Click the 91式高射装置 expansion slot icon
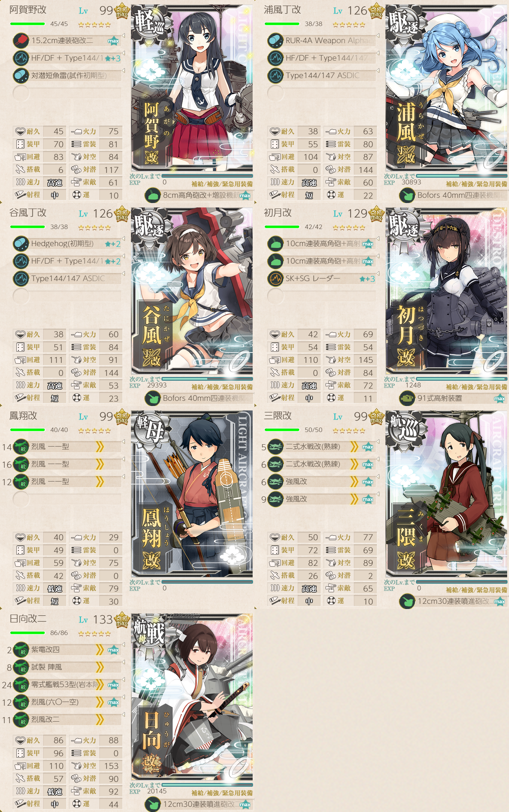The width and height of the screenshot is (509, 812). click(407, 398)
